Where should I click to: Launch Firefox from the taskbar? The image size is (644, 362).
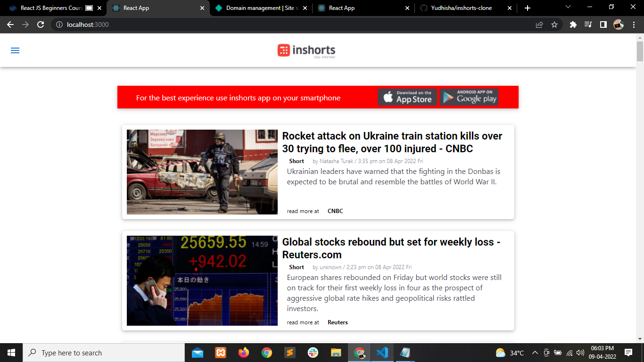pos(243,352)
